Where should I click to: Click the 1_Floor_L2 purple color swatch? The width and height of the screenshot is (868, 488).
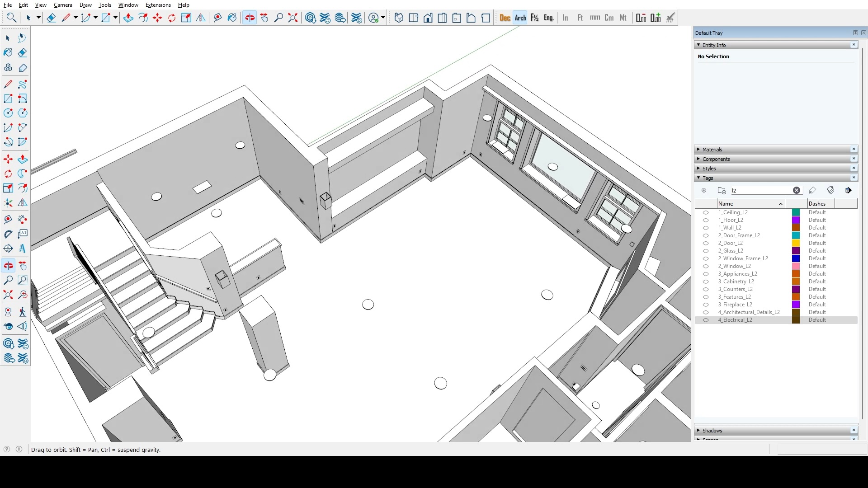coord(796,220)
